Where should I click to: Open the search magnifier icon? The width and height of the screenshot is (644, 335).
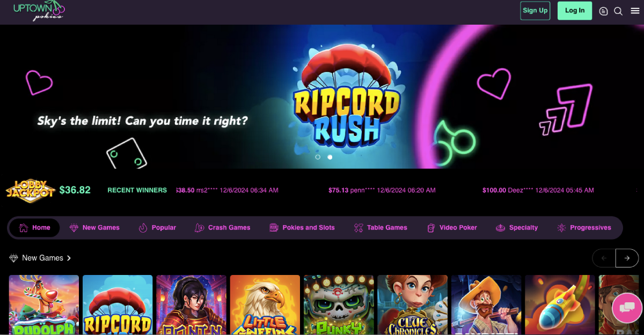pyautogui.click(x=618, y=11)
